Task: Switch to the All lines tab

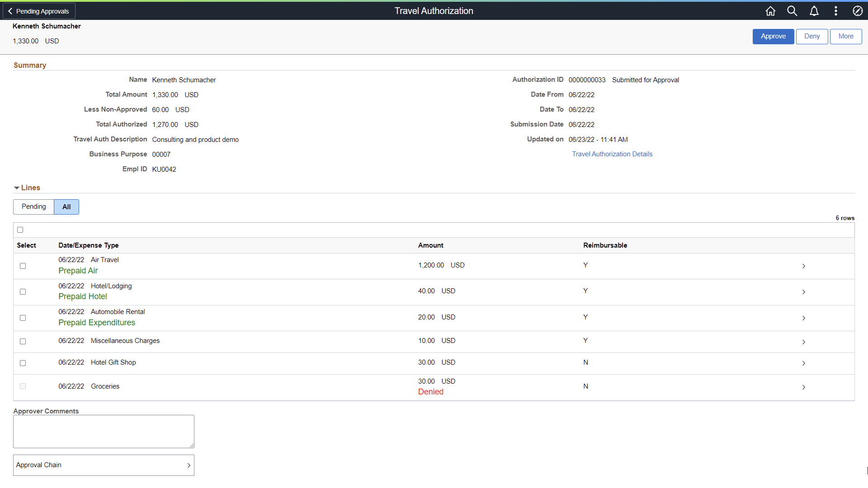Action: (66, 206)
